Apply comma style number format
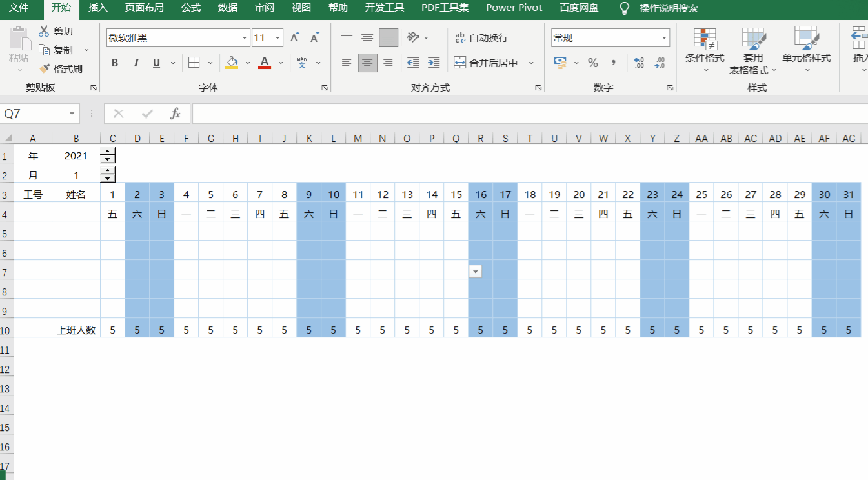Viewport: 868px width, 480px height. [613, 63]
